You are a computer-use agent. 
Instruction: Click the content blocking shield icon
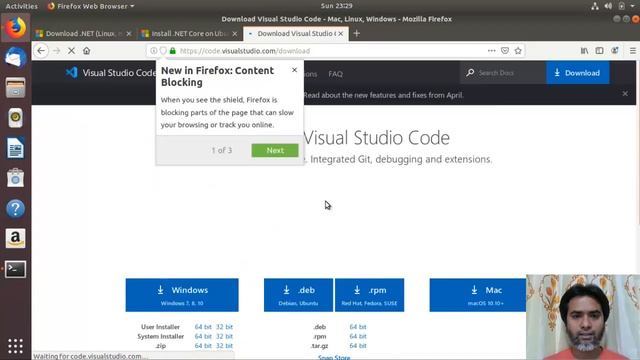(x=163, y=51)
